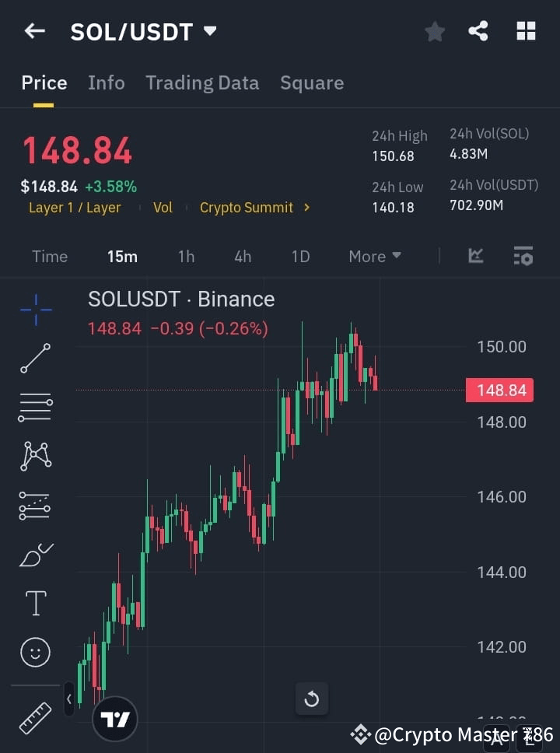The image size is (560, 753).
Task: Share the SOL/USDT chart
Action: 478,31
